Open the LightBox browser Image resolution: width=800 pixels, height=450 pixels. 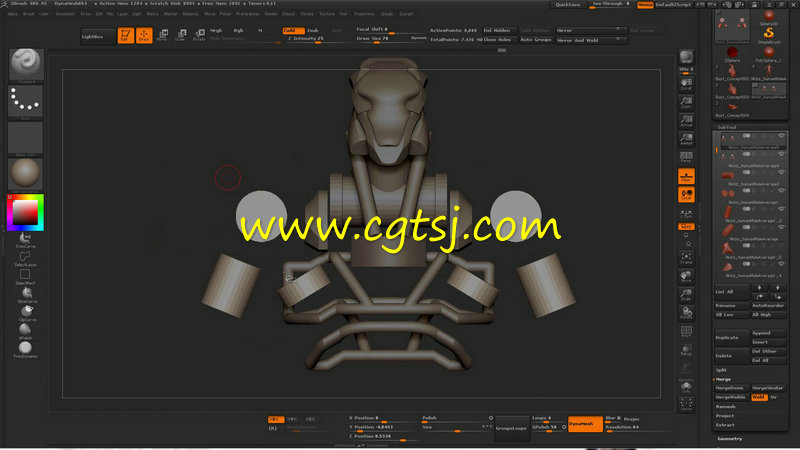(97, 37)
